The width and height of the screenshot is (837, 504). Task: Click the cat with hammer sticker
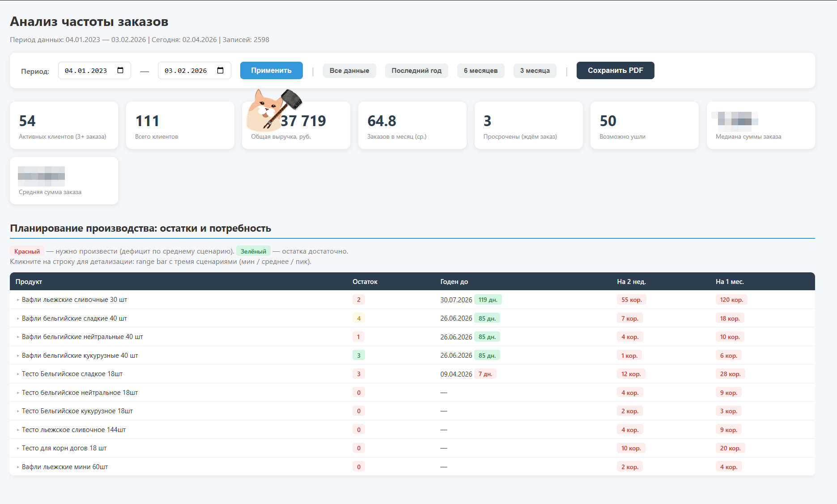274,110
